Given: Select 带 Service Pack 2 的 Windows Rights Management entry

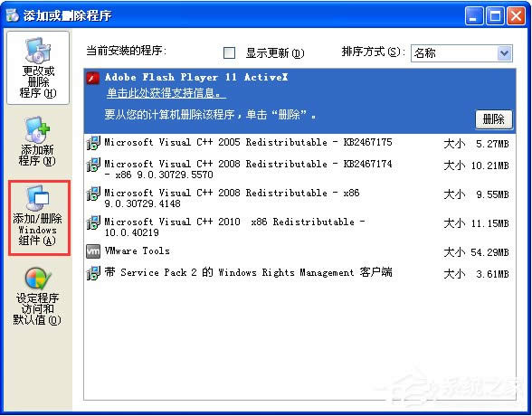Looking at the screenshot, I should click(300, 273).
